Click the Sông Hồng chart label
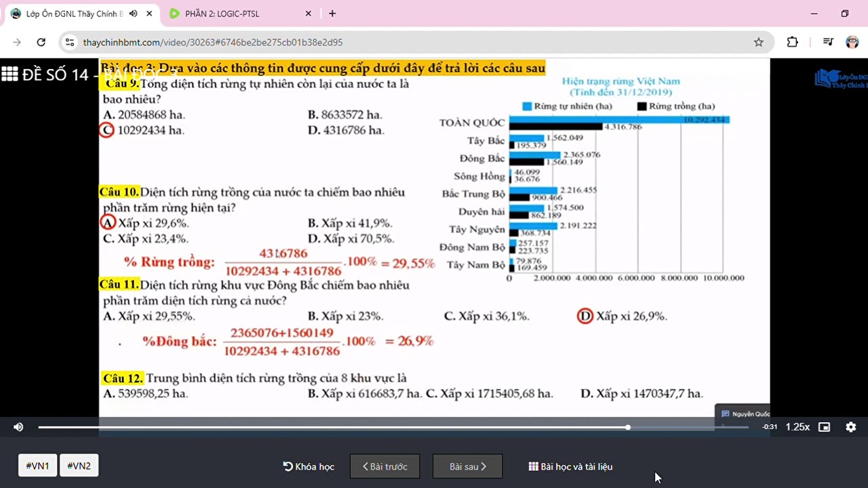 click(479, 176)
